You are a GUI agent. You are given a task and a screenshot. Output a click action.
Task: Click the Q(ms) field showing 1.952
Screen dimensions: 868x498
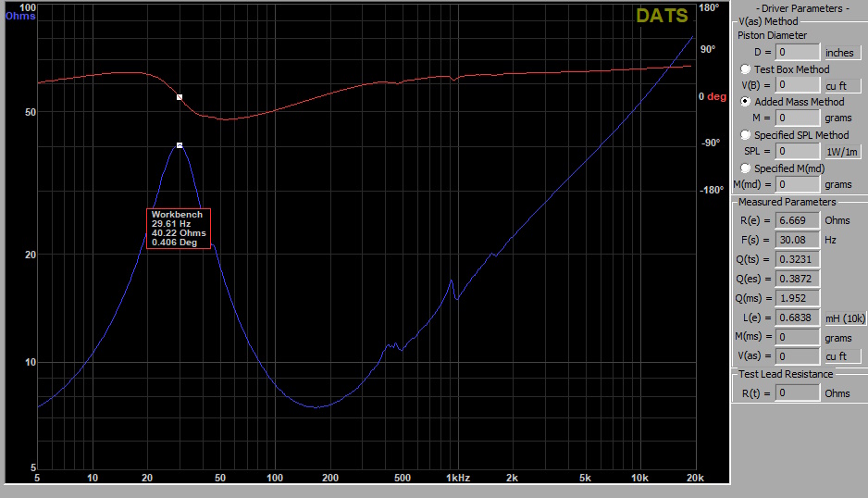(797, 298)
